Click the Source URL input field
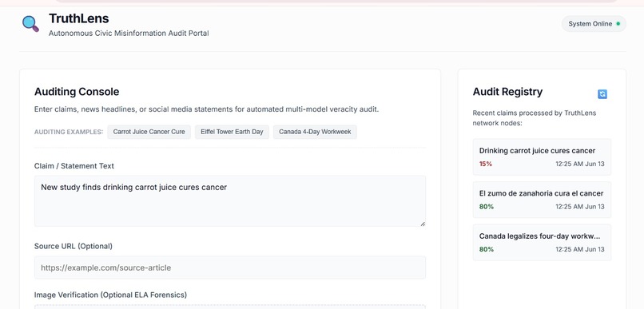 coord(230,267)
